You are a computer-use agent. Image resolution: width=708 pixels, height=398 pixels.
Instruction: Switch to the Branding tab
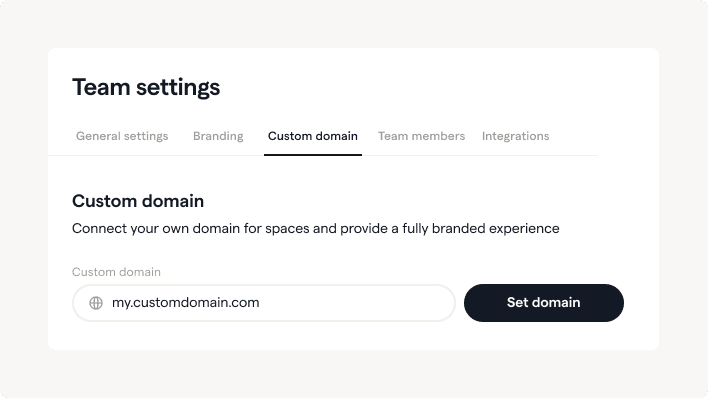click(218, 136)
